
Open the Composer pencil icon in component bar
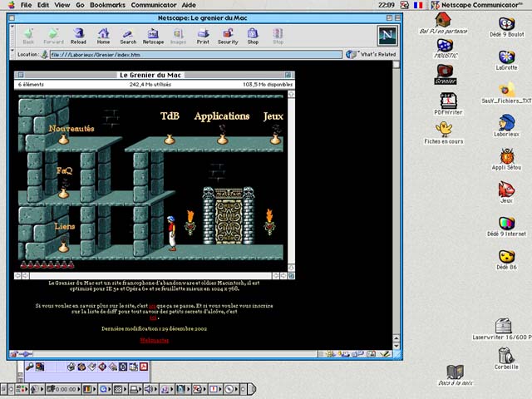[385, 354]
